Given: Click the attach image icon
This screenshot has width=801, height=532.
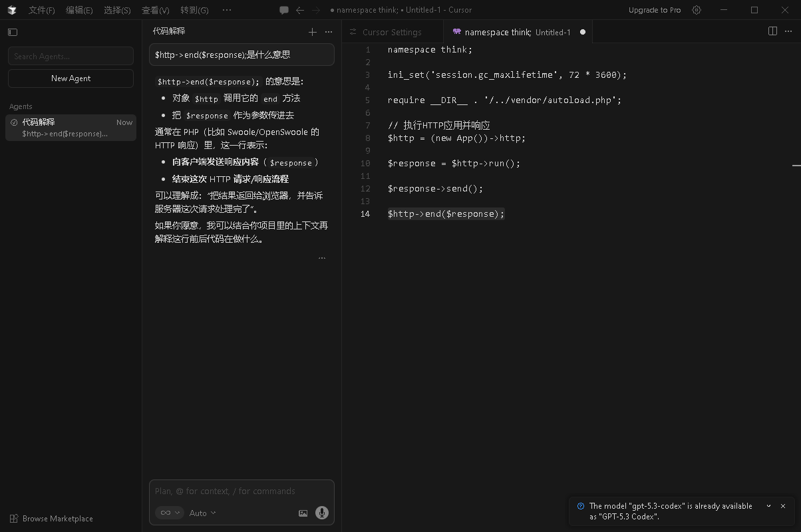Looking at the screenshot, I should 303,513.
